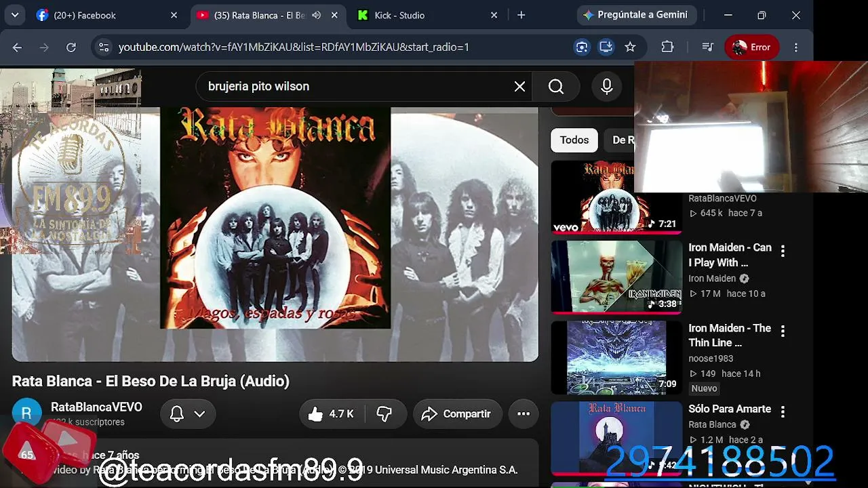Open options menu for 'Can I Play With' video

[x=783, y=251]
